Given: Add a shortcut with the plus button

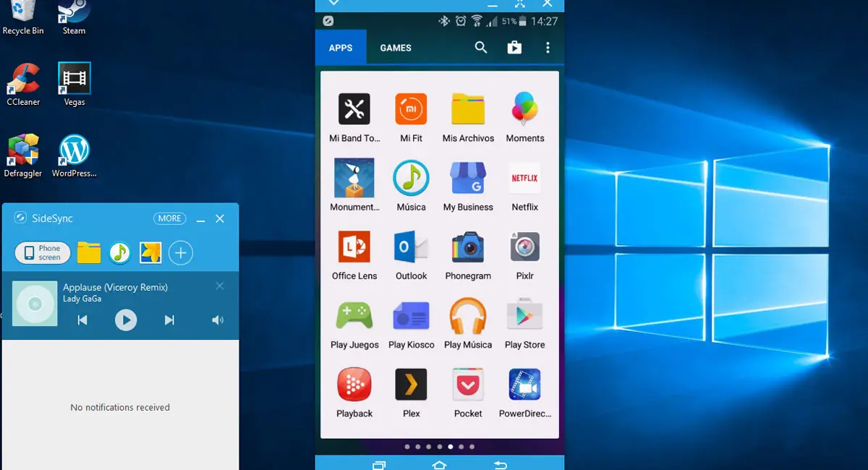Looking at the screenshot, I should pyautogui.click(x=181, y=253).
